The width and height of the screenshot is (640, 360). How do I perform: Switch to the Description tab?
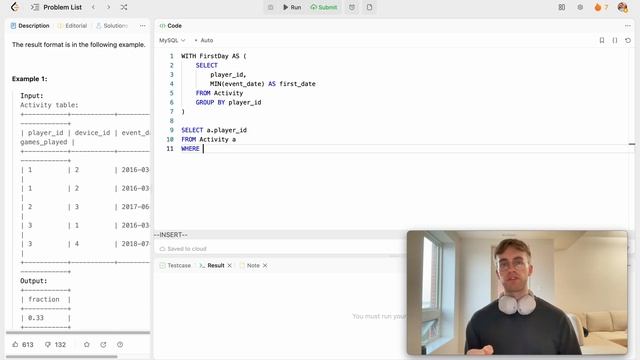click(30, 26)
